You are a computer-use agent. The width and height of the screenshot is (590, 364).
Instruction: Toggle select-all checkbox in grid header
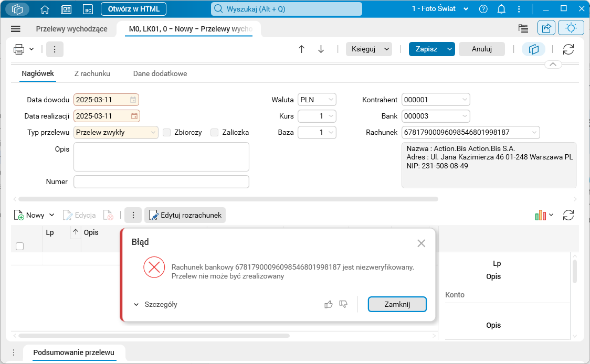click(20, 247)
